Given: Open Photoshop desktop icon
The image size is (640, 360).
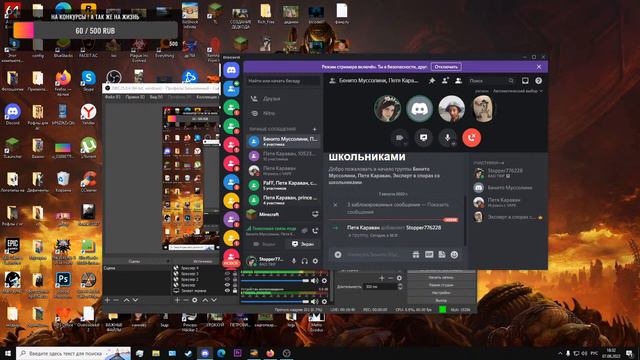Looking at the screenshot, I should coord(63,282).
